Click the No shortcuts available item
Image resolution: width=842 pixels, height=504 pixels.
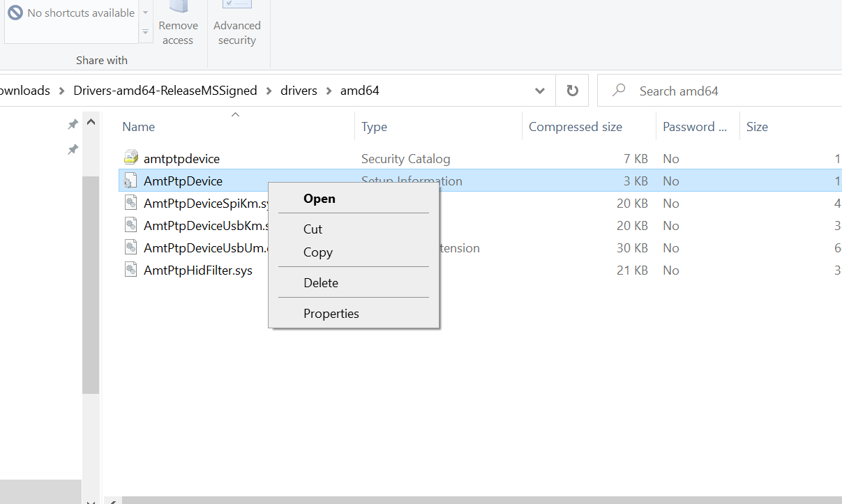click(x=71, y=13)
